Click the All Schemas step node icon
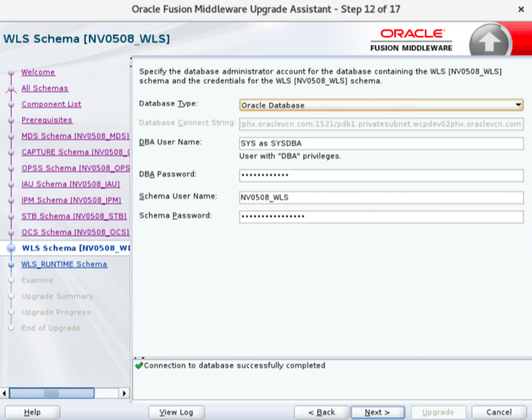The width and height of the screenshot is (532, 420). click(11, 89)
